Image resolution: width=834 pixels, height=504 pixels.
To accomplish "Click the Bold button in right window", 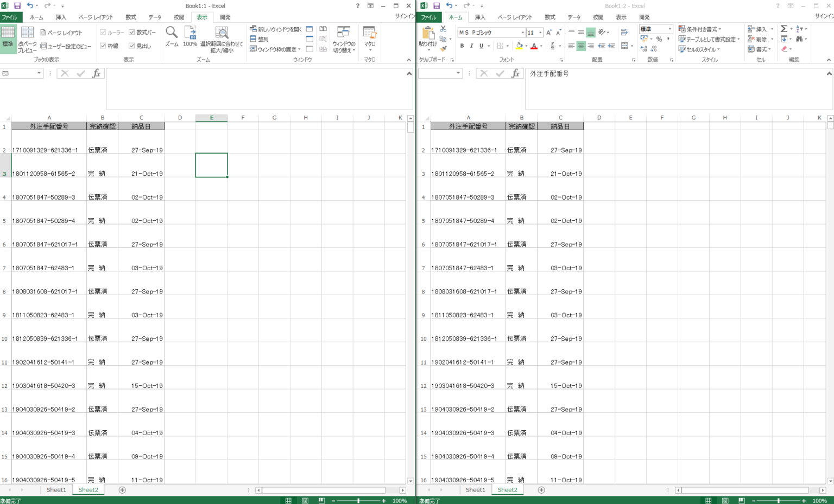I will 462,46.
